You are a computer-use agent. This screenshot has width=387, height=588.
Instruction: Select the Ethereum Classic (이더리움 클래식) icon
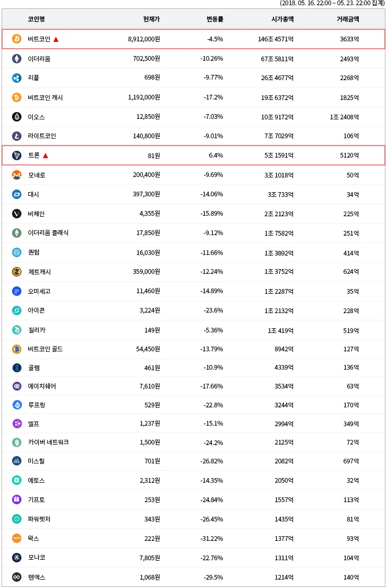pyautogui.click(x=17, y=233)
